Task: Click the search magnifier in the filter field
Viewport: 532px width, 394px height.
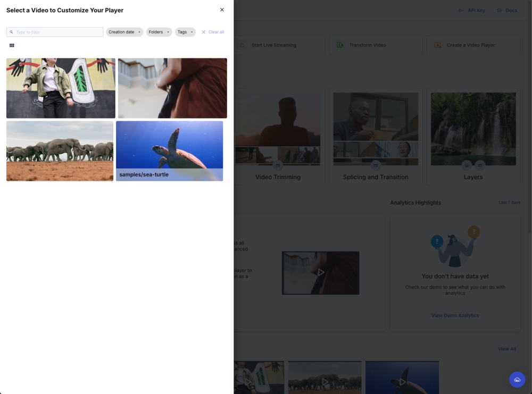Action: point(12,32)
